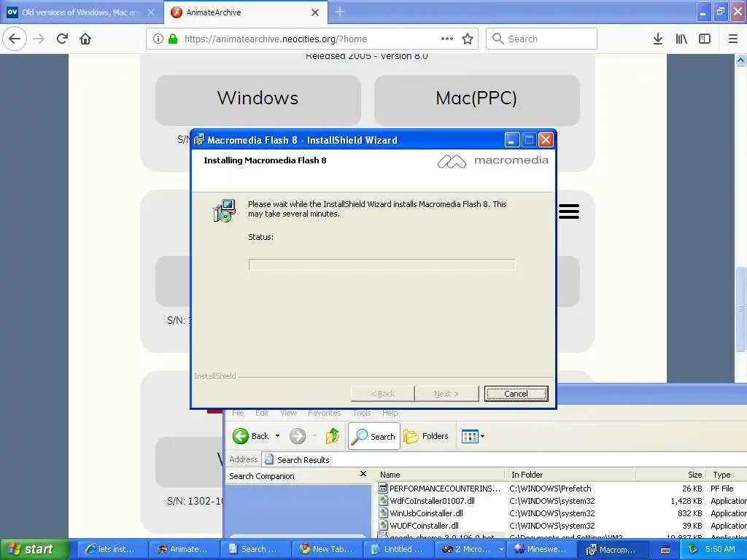Close the AnimateArchive tab
This screenshot has height=560, width=747.
pos(315,12)
